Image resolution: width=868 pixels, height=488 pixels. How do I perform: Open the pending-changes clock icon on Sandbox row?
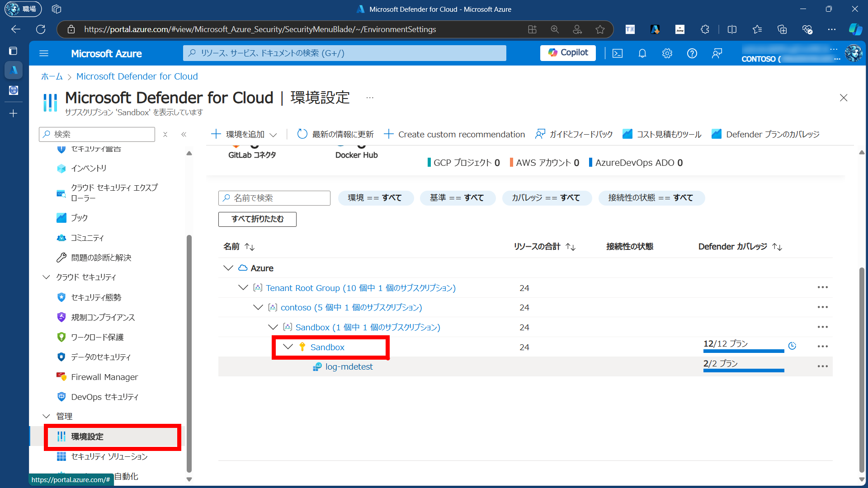792,346
